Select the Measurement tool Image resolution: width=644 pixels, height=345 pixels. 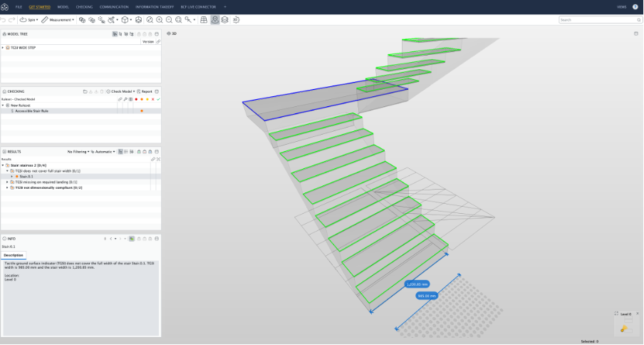(57, 20)
